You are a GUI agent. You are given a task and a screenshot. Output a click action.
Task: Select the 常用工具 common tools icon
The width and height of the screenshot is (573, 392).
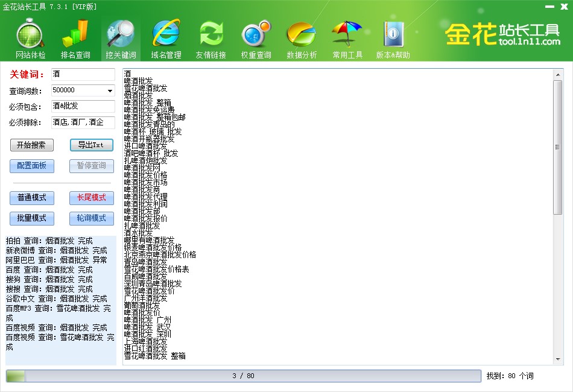(x=346, y=38)
